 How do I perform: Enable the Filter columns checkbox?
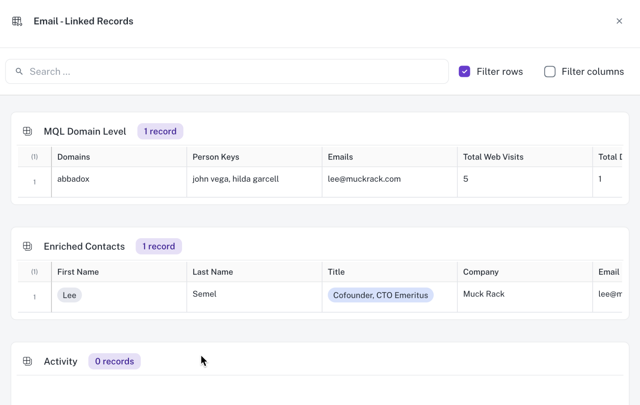(549, 72)
